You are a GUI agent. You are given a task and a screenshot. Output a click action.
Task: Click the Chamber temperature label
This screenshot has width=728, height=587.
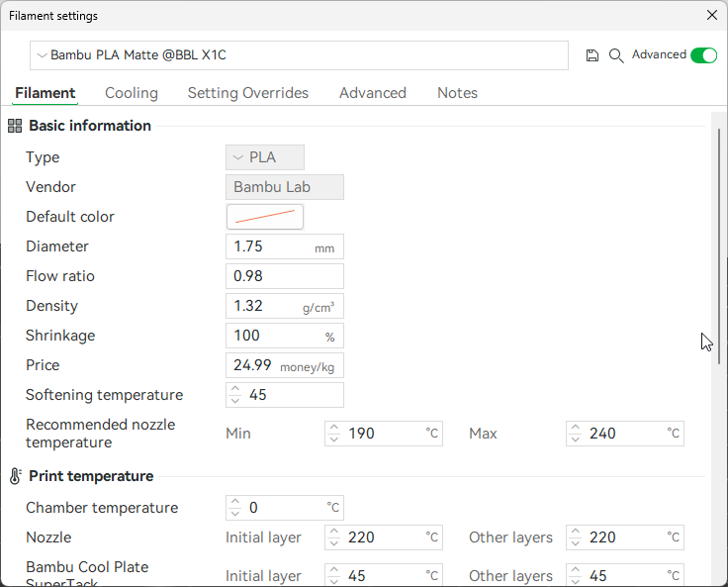click(x=102, y=508)
